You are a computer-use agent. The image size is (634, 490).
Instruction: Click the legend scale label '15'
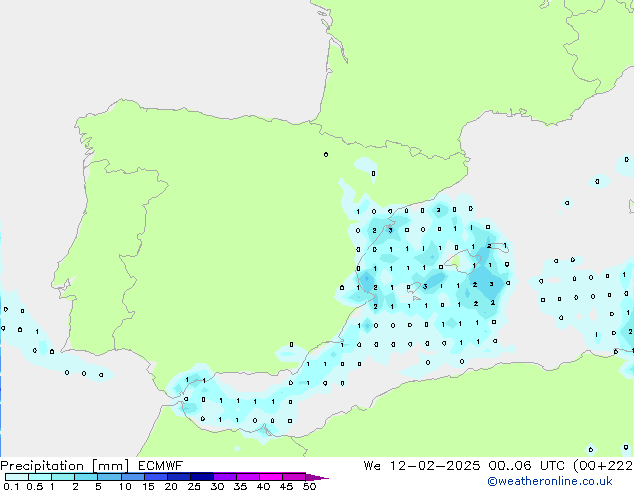coord(148,486)
